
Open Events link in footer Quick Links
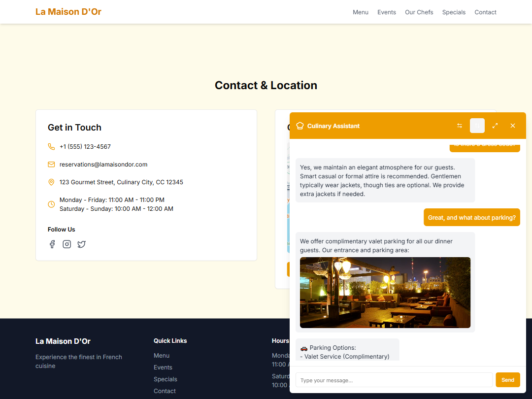click(x=163, y=367)
